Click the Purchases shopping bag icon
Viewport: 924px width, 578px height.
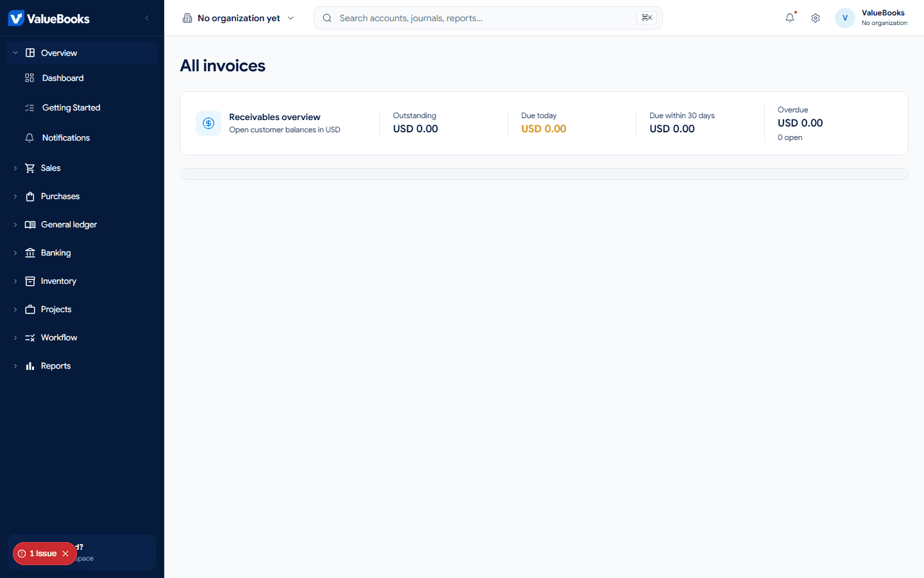(30, 197)
